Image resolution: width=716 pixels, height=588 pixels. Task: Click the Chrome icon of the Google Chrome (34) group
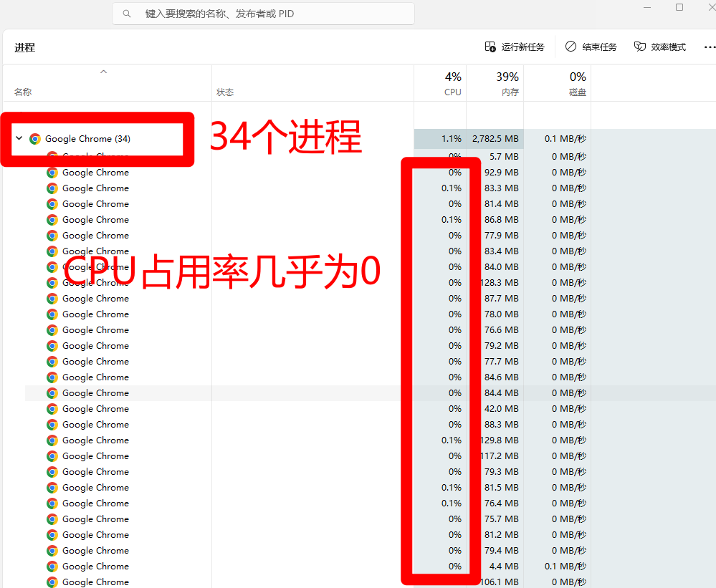(x=35, y=139)
